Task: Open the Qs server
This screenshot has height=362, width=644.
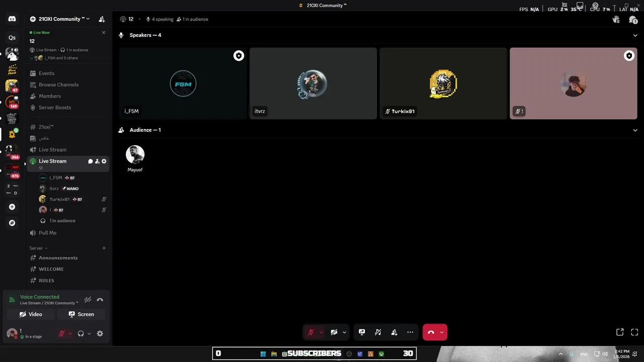Action: coord(12,38)
